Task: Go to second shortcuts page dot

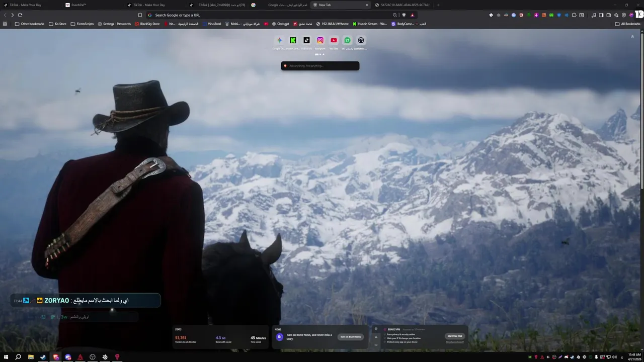Action: 320,54
